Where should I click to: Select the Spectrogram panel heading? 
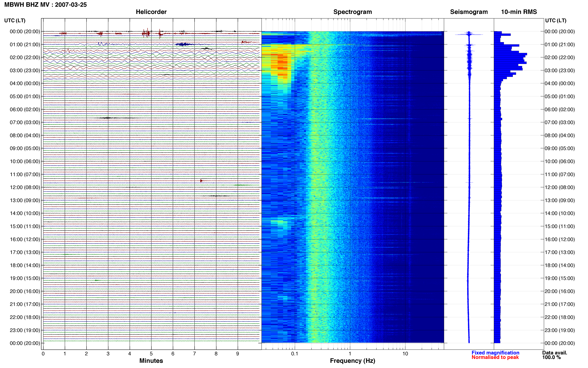click(x=352, y=12)
